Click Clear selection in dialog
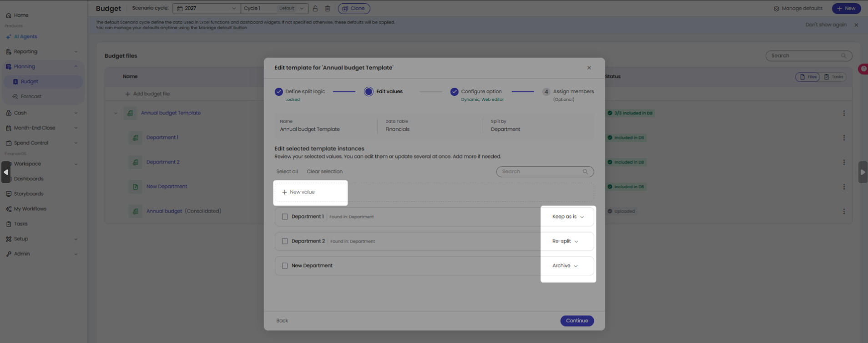 pyautogui.click(x=324, y=171)
